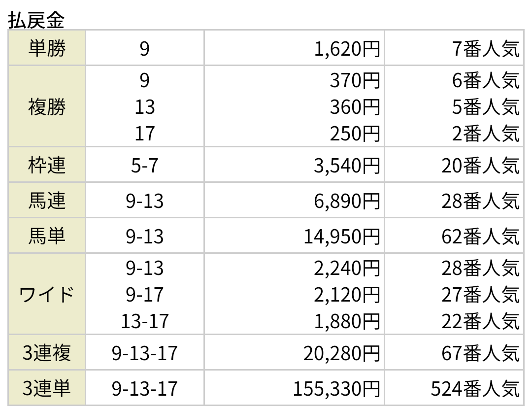Select the 馬連 label cell
The image size is (532, 408).
(x=47, y=200)
